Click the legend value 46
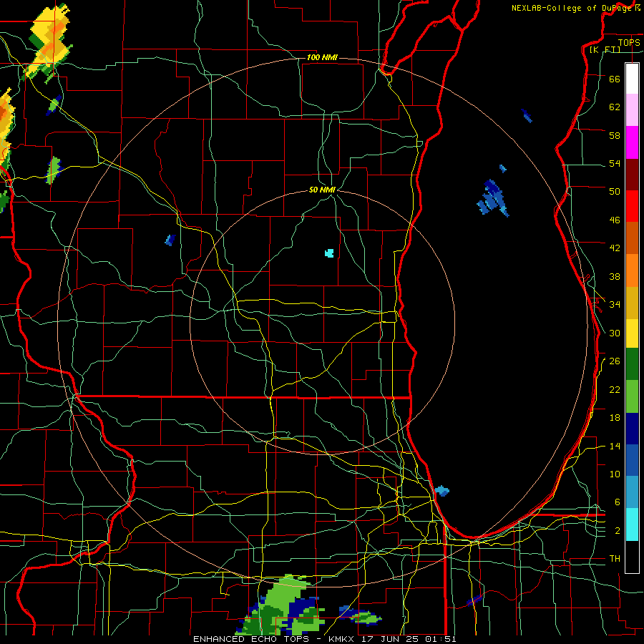The image size is (644, 644). pos(615,220)
